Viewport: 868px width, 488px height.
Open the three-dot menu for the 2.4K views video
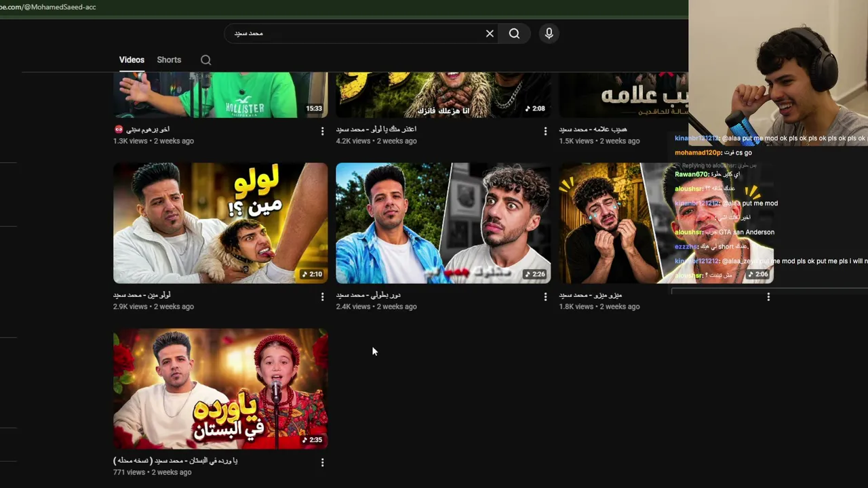(545, 296)
